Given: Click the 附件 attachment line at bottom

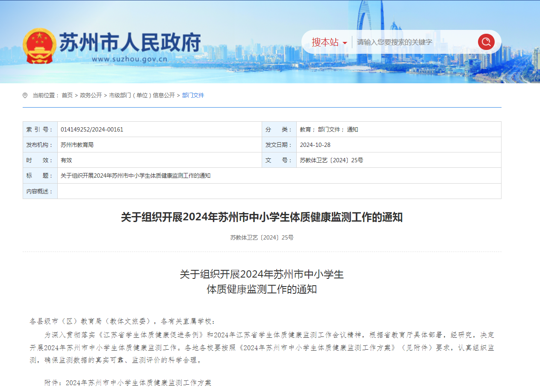Looking at the screenshot, I should 128,383.
